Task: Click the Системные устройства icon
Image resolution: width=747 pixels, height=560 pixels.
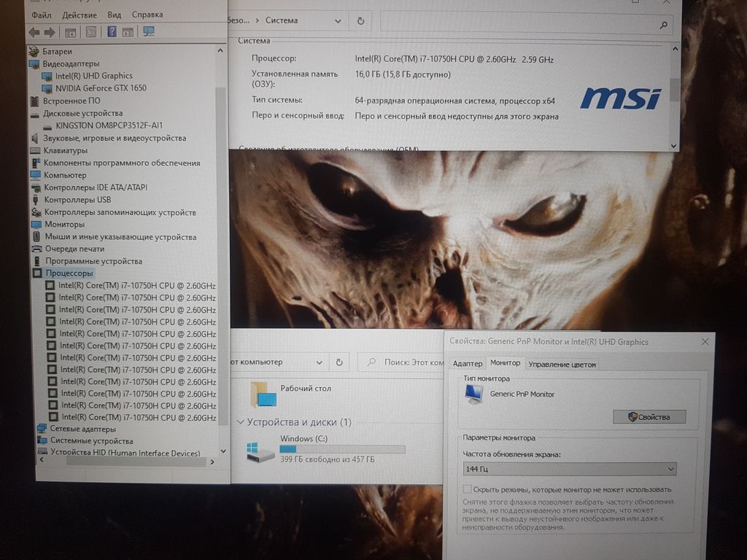Action: [x=42, y=440]
